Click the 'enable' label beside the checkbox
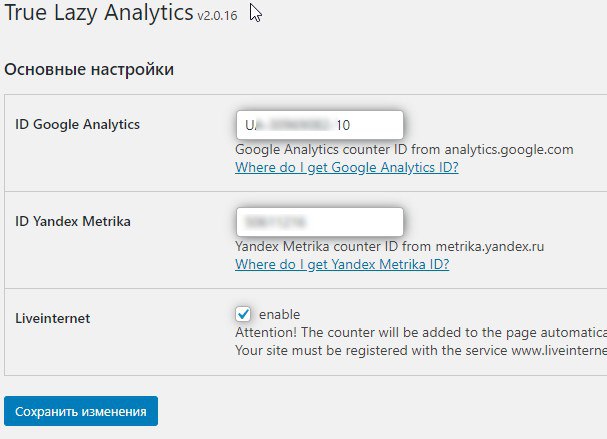 pyautogui.click(x=279, y=314)
